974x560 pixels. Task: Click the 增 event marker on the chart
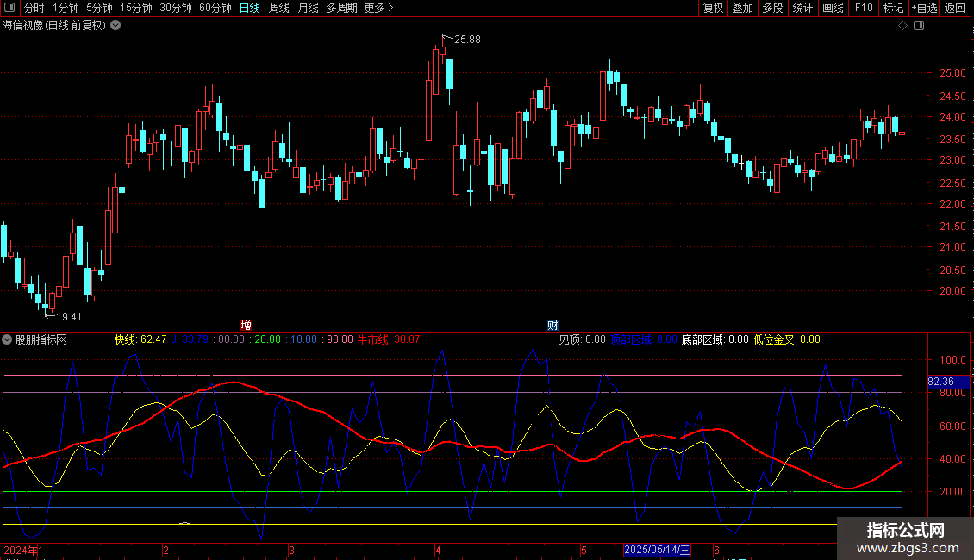(x=246, y=326)
